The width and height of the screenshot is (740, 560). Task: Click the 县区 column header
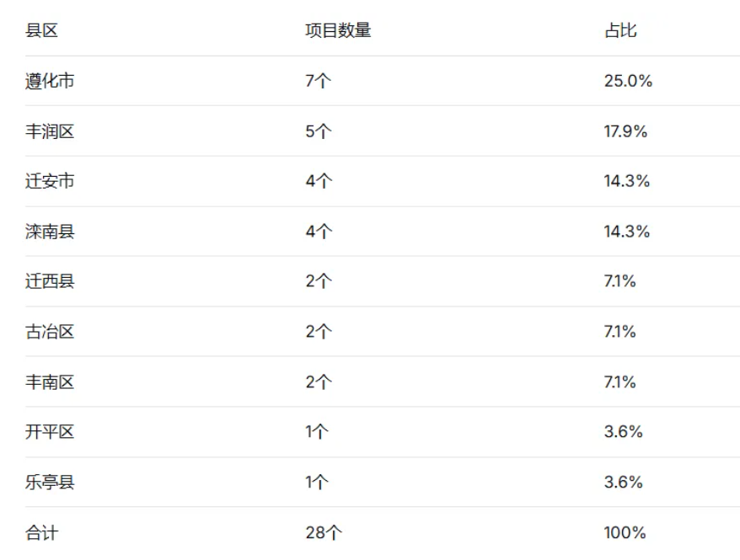pyautogui.click(x=41, y=31)
